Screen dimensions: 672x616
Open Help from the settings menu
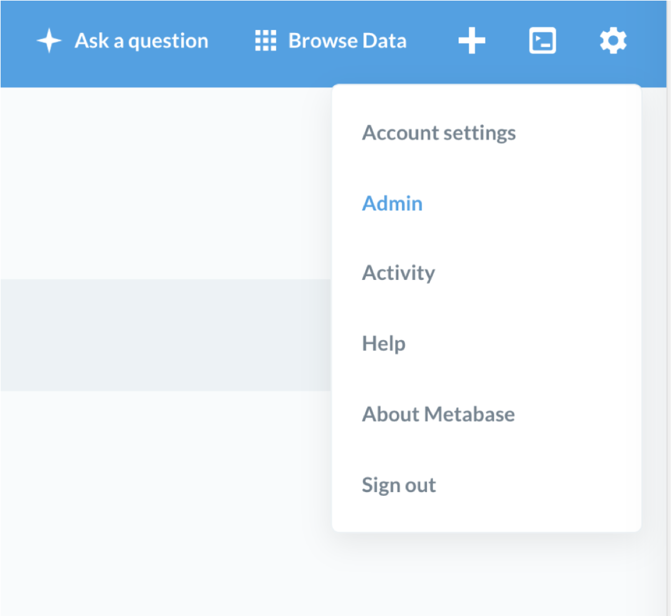(x=383, y=343)
